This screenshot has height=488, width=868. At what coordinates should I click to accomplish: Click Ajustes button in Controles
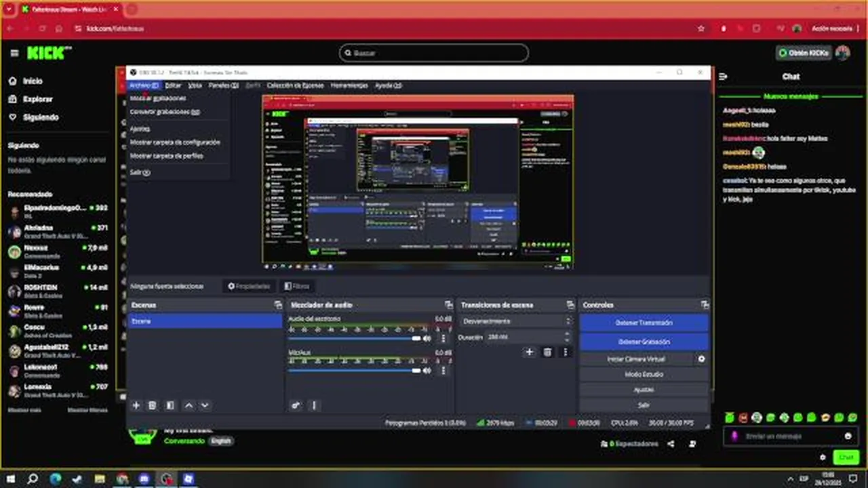point(644,390)
